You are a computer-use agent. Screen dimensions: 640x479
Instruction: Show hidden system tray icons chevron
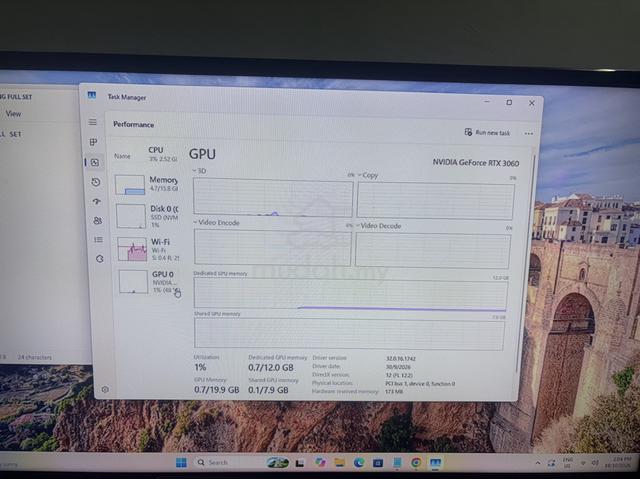click(x=538, y=463)
